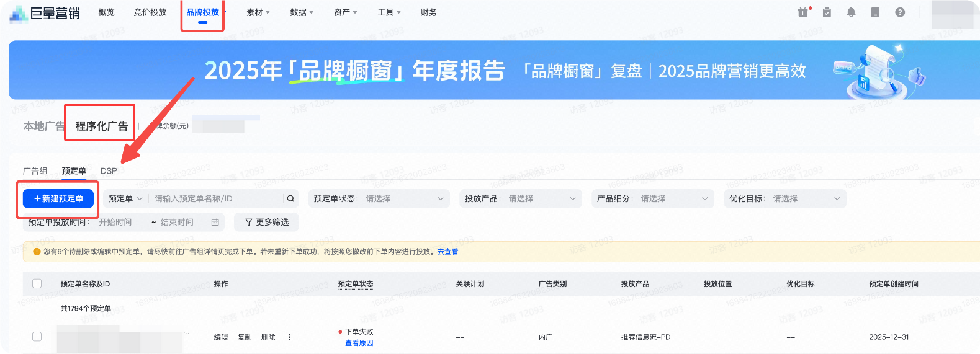Click the 推荐信息流-PD cell
980x354 pixels.
coord(645,337)
